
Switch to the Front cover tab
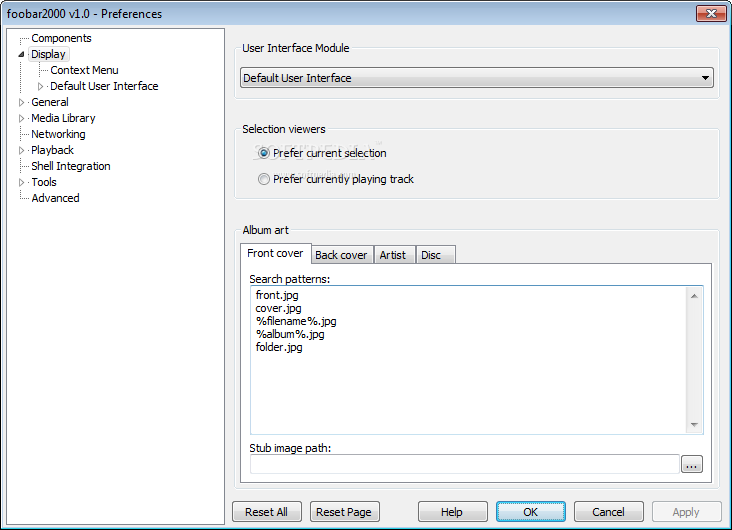click(x=275, y=254)
